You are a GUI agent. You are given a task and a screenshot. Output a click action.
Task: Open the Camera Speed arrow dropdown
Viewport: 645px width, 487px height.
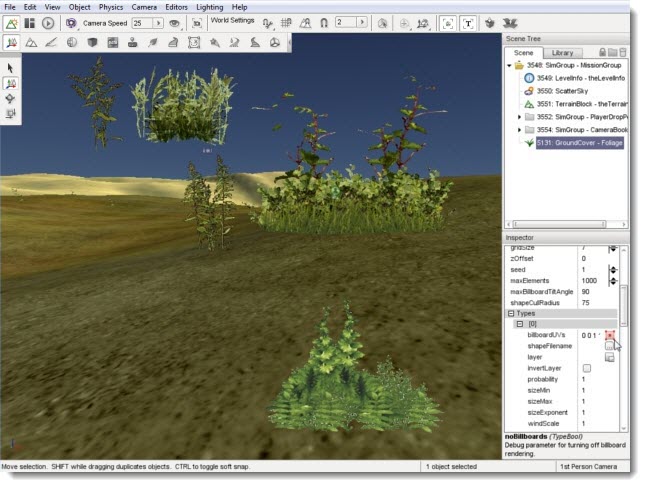tap(158, 23)
